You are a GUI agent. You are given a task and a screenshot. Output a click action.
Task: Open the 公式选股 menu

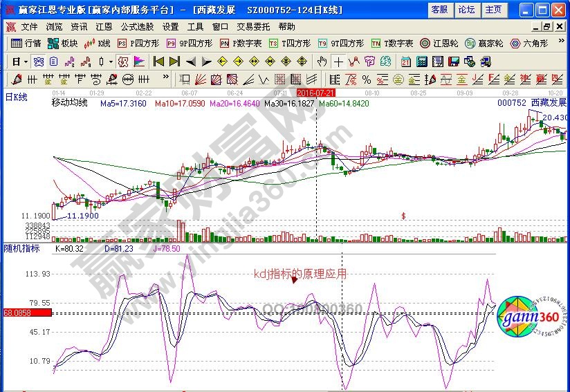(137, 27)
